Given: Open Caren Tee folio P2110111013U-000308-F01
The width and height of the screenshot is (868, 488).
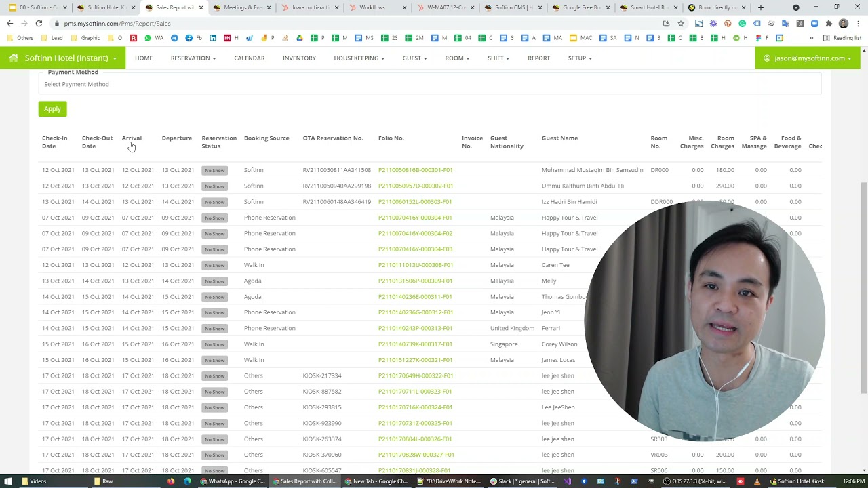Looking at the screenshot, I should pos(416,265).
